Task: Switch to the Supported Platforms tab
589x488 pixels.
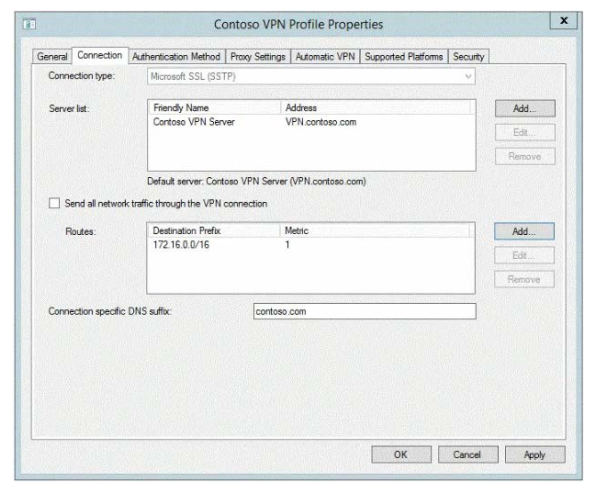Action: (x=404, y=57)
